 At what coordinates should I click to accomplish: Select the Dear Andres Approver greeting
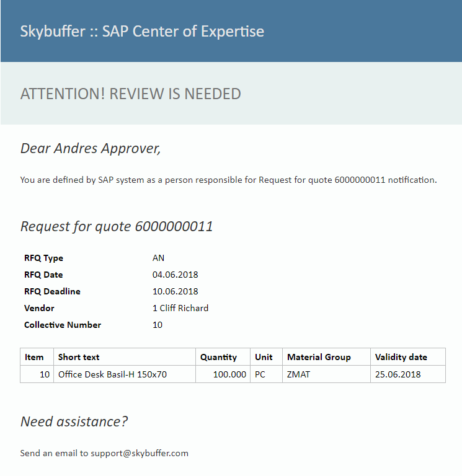pyautogui.click(x=91, y=148)
